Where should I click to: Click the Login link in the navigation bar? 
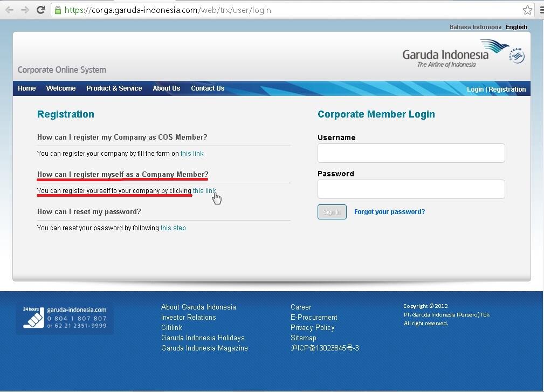point(475,90)
